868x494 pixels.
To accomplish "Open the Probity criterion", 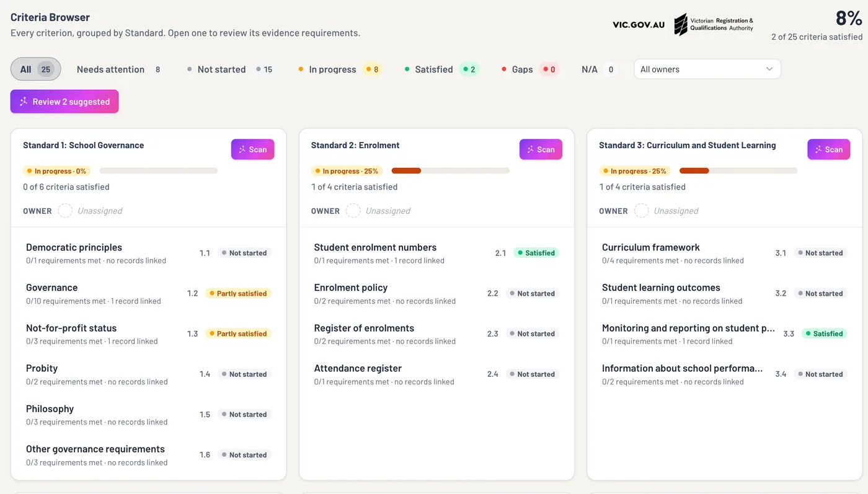I will [149, 374].
